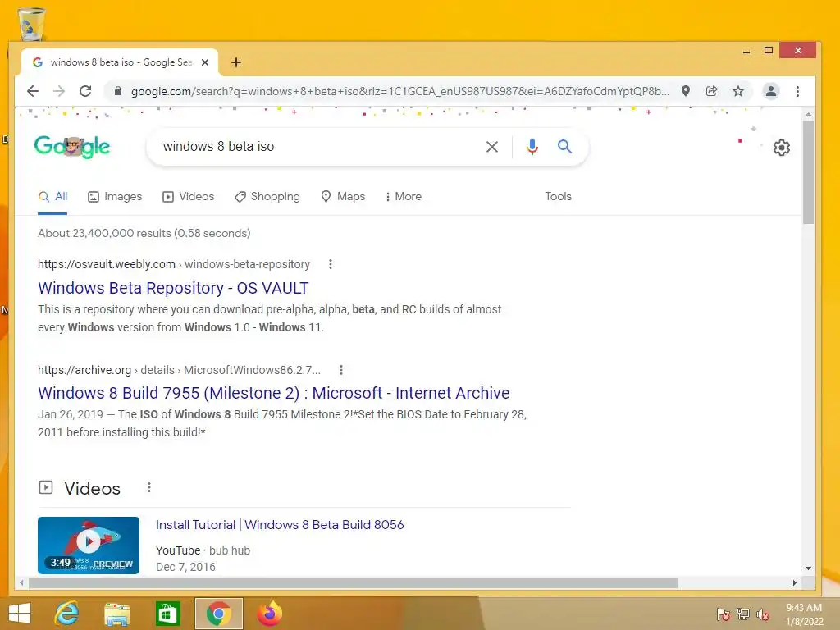Click the horizontal scrollbar thumb
Viewport: 840px width, 630px height.
353,582
